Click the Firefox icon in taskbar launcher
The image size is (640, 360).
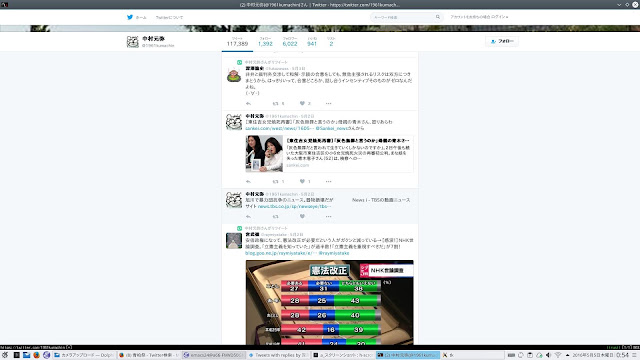[x=36, y=355]
